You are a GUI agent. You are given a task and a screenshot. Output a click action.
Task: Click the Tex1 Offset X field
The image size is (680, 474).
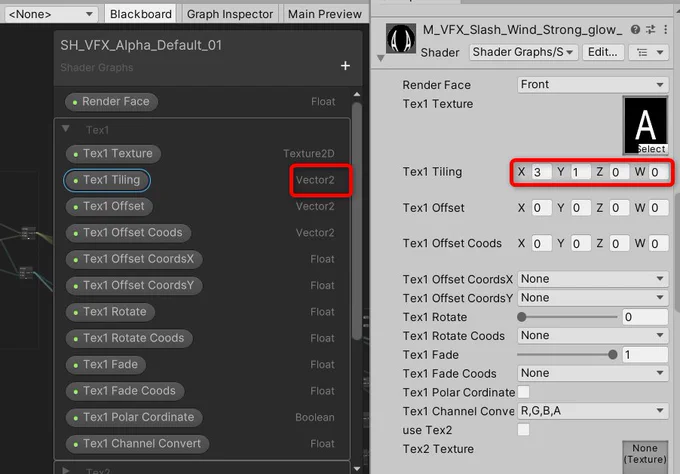point(541,208)
